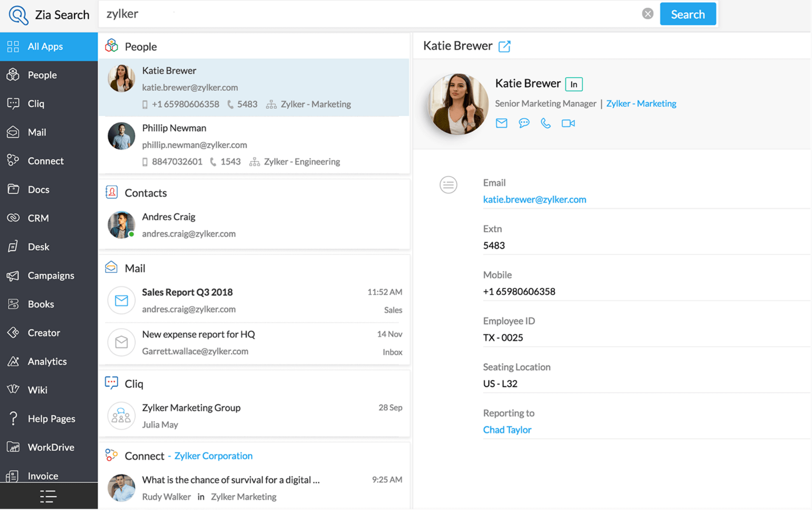Clear the search query with the x icon

click(648, 13)
